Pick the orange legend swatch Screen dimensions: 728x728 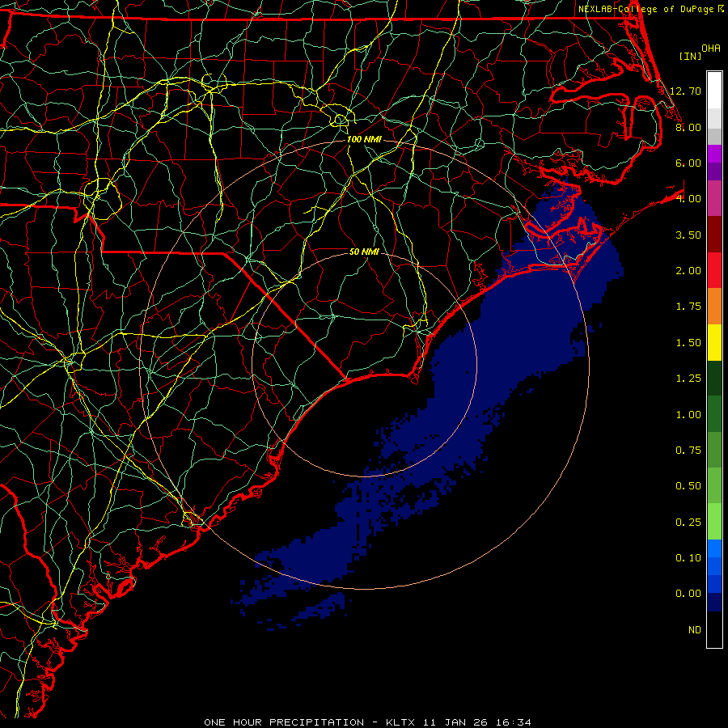[x=714, y=307]
